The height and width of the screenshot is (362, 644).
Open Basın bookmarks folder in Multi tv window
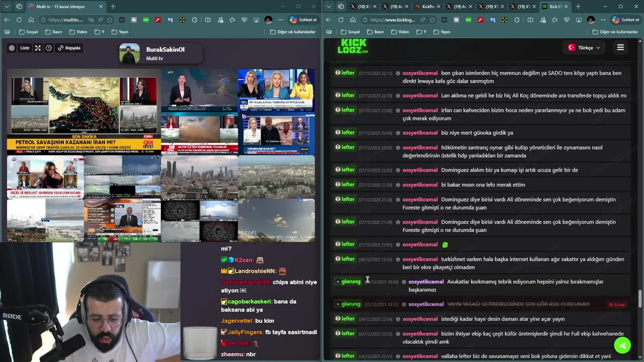54,32
